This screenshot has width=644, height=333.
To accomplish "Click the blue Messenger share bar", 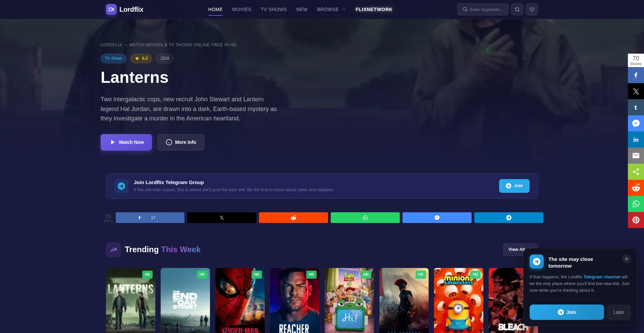I will [437, 218].
